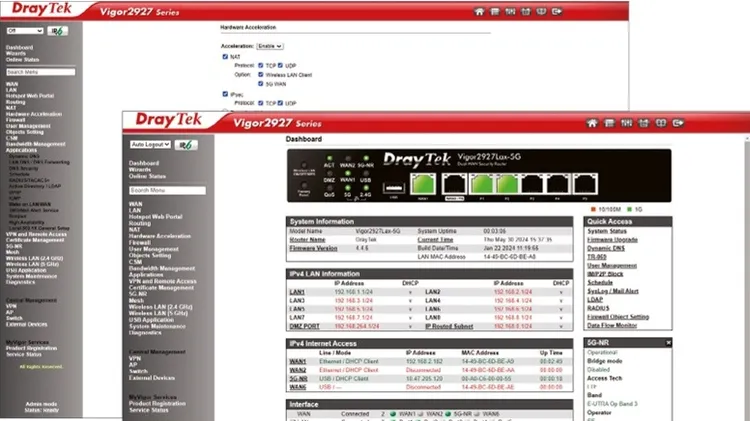Toggle the NAT acceleration checkbox

click(x=225, y=56)
